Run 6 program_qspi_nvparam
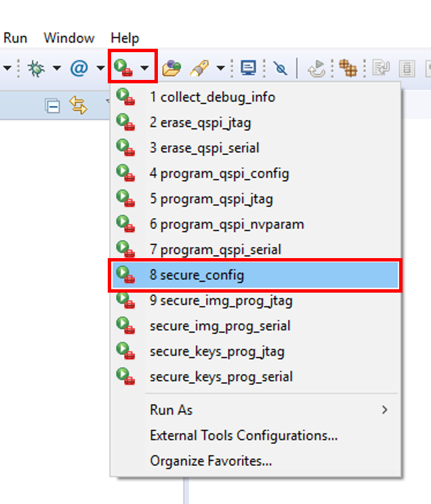 coord(255,224)
